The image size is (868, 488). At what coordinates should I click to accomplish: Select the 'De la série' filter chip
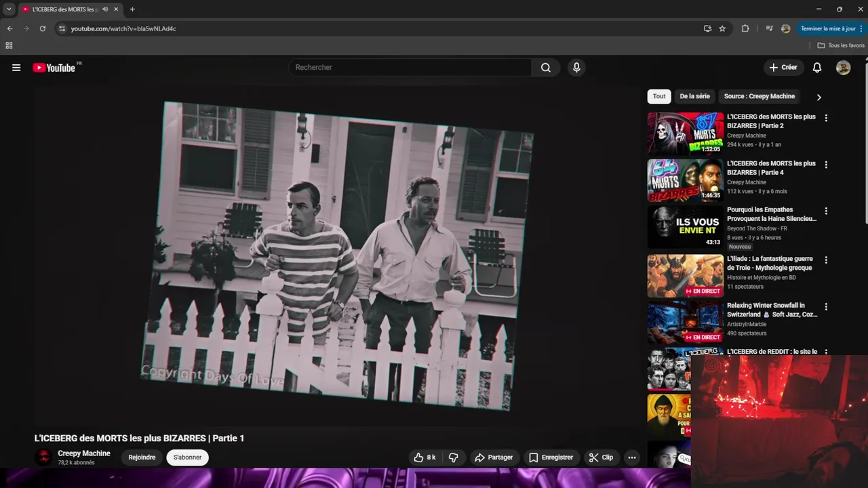694,96
